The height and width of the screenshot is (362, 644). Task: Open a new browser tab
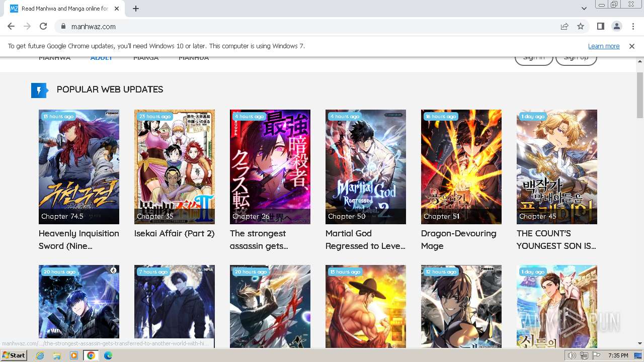136,9
